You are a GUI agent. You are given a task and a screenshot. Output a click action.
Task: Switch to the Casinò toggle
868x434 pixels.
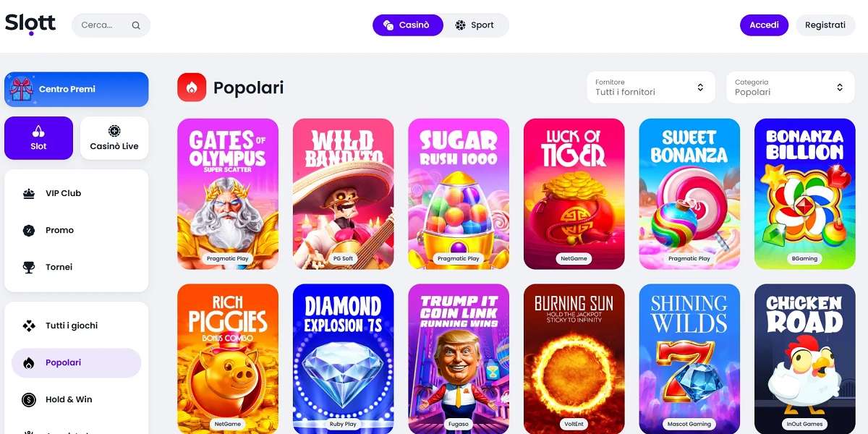pyautogui.click(x=407, y=25)
